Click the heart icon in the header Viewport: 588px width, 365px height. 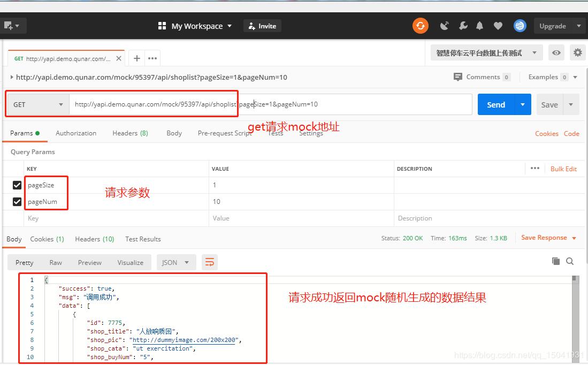tap(498, 25)
